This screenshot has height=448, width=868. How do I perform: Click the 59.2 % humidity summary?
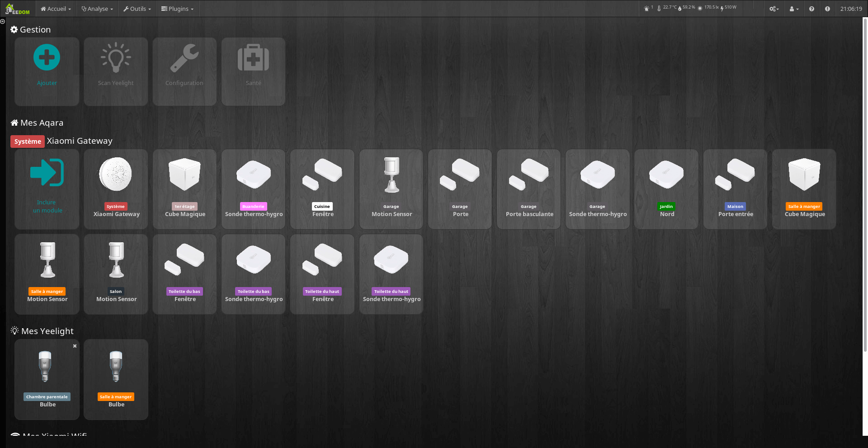point(686,8)
